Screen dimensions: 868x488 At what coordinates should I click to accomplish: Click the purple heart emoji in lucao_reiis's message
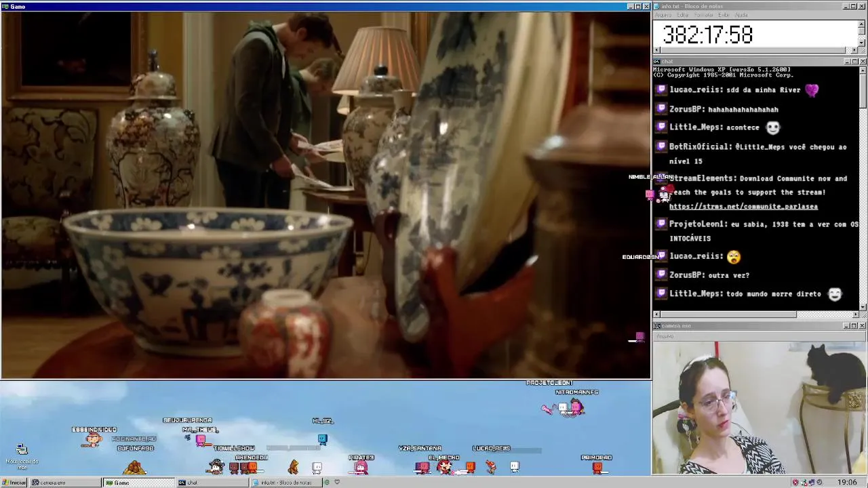pyautogui.click(x=812, y=90)
